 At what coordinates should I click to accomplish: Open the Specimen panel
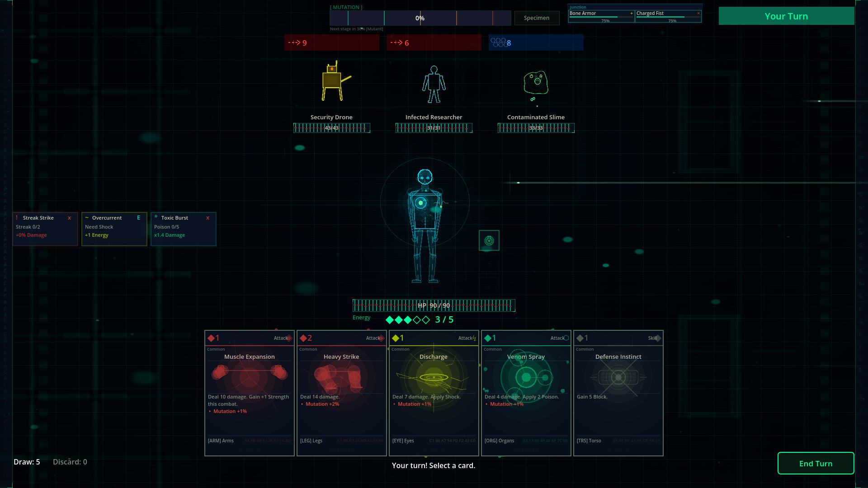pos(537,18)
